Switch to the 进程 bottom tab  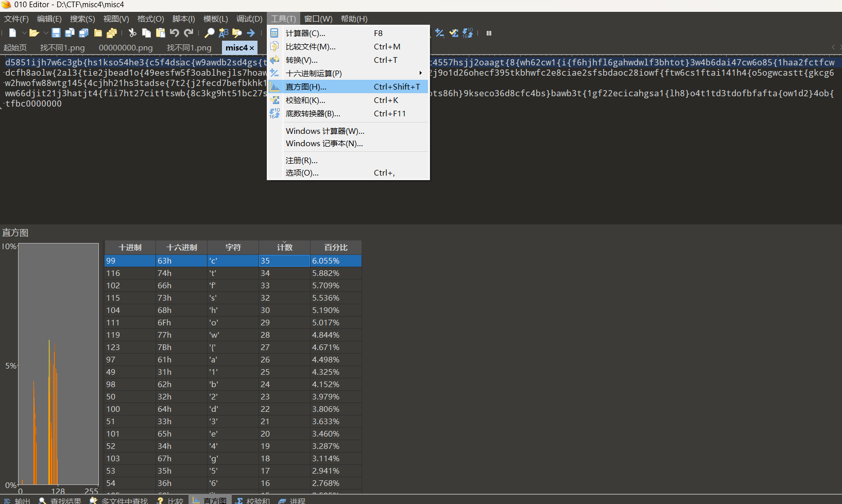click(292, 500)
